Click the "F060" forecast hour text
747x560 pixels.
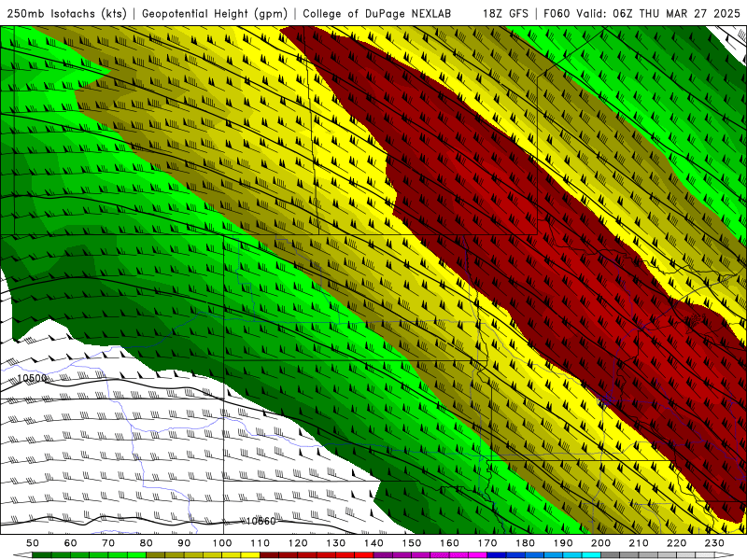pyautogui.click(x=557, y=13)
